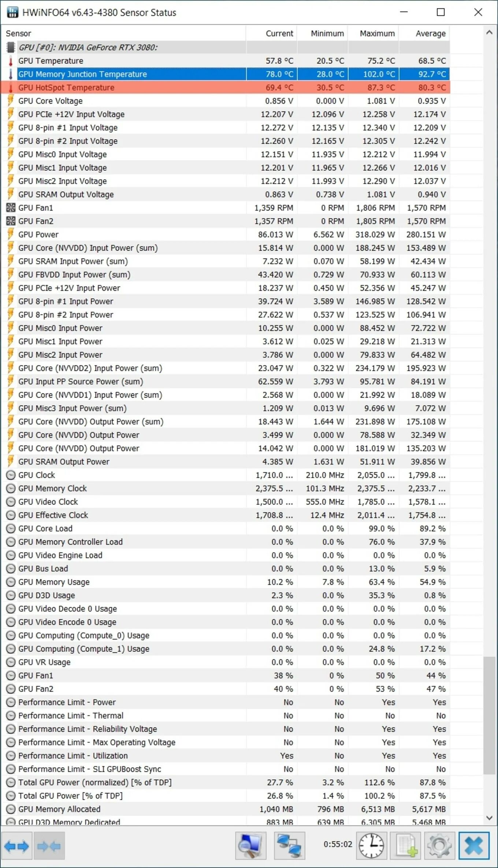Image resolution: width=498 pixels, height=868 pixels.
Task: Click the vertical scrollbar thumb
Action: click(489, 716)
